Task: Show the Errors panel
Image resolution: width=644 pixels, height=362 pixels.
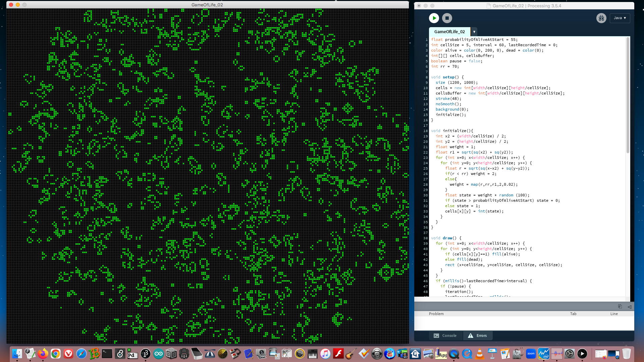Action: pyautogui.click(x=477, y=336)
